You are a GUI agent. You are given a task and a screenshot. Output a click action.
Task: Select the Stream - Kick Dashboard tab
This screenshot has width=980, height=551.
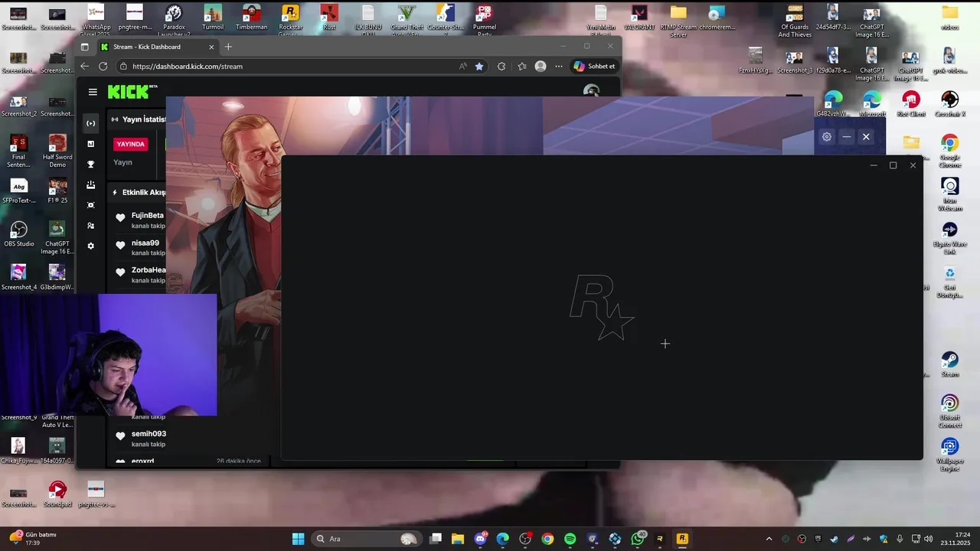pos(157,47)
